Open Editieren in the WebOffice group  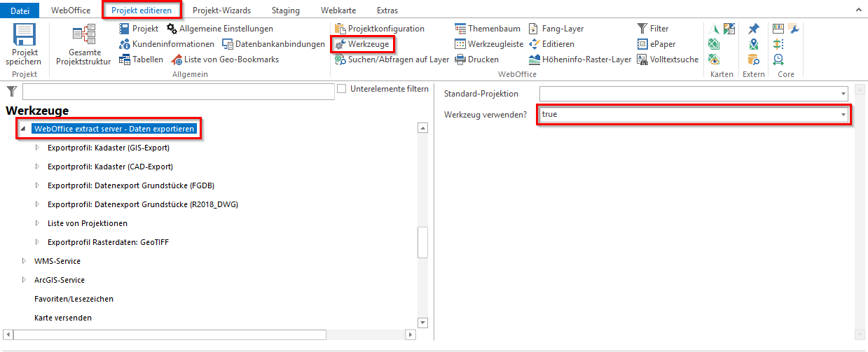pos(551,44)
